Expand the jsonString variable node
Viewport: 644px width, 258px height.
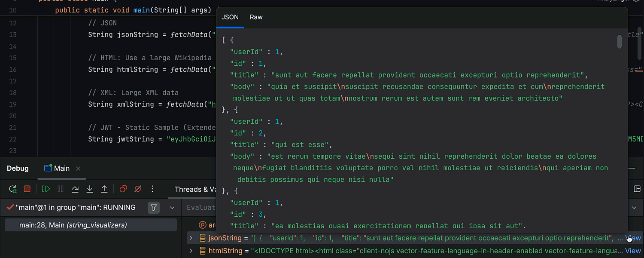(x=191, y=238)
